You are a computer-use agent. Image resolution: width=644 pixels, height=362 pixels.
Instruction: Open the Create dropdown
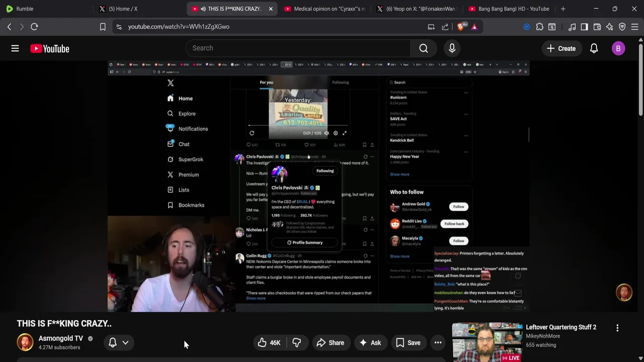point(561,49)
